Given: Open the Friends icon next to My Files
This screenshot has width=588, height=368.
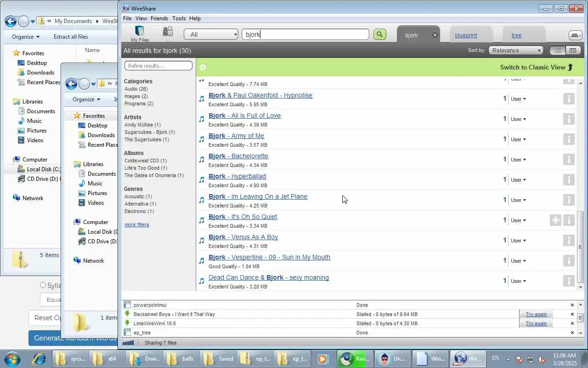Looking at the screenshot, I should coord(168,32).
